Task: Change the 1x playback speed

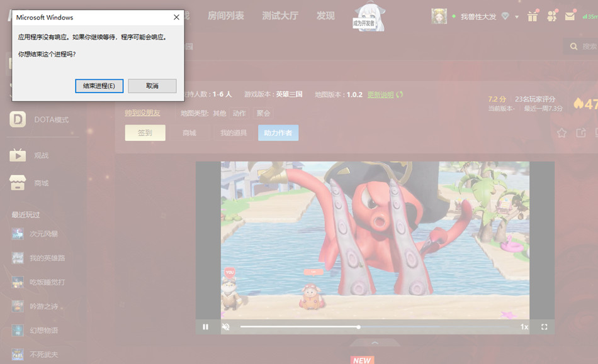Action: click(524, 327)
